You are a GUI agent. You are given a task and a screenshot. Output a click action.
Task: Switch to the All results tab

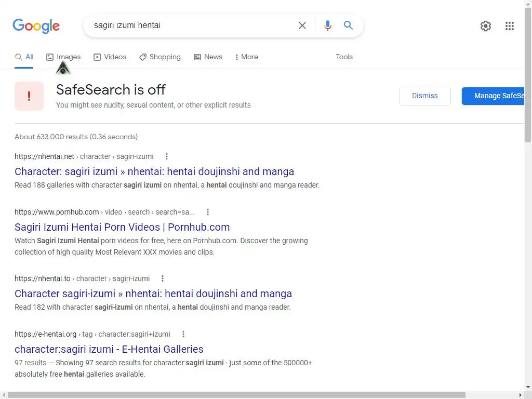pyautogui.click(x=24, y=57)
